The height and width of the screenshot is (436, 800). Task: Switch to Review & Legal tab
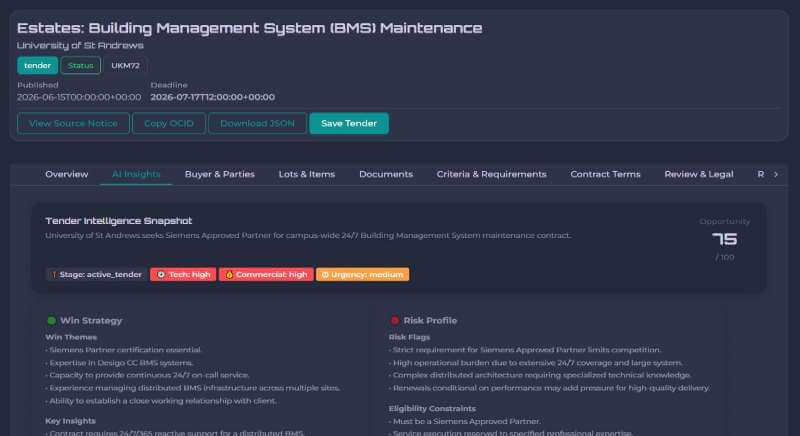point(699,174)
